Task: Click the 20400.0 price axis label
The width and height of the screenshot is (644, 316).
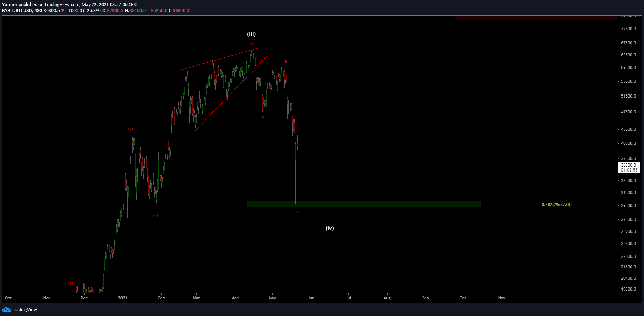Action: coord(628,278)
